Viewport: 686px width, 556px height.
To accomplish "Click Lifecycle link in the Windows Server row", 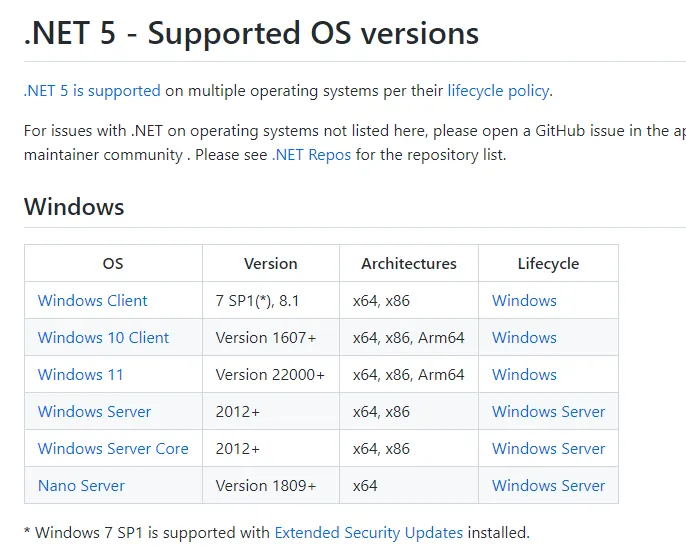I will pos(548,412).
